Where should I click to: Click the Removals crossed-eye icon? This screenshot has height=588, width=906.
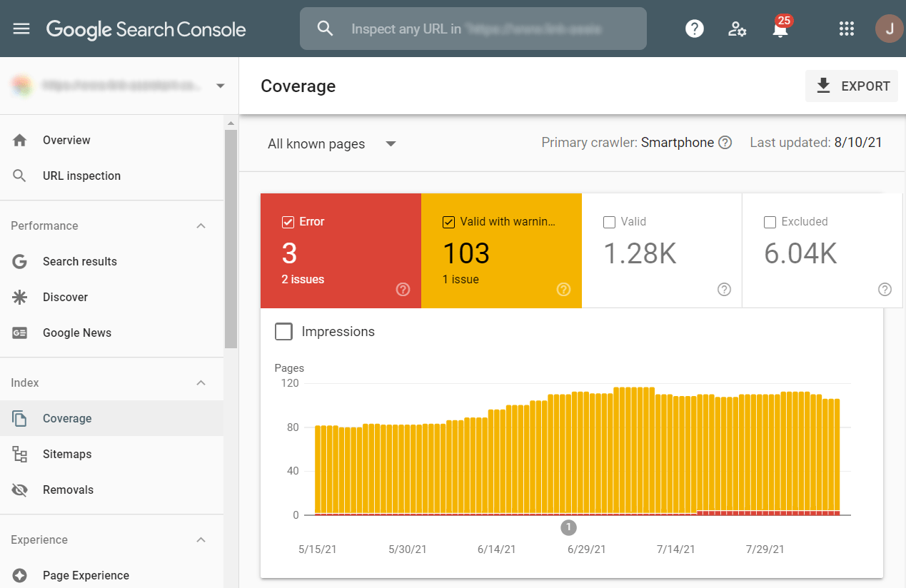[x=20, y=490]
